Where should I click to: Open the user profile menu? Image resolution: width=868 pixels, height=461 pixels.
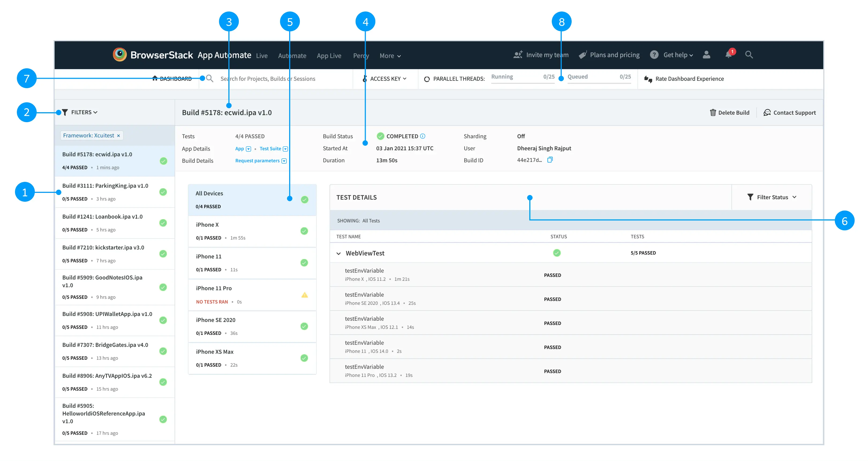pos(707,55)
